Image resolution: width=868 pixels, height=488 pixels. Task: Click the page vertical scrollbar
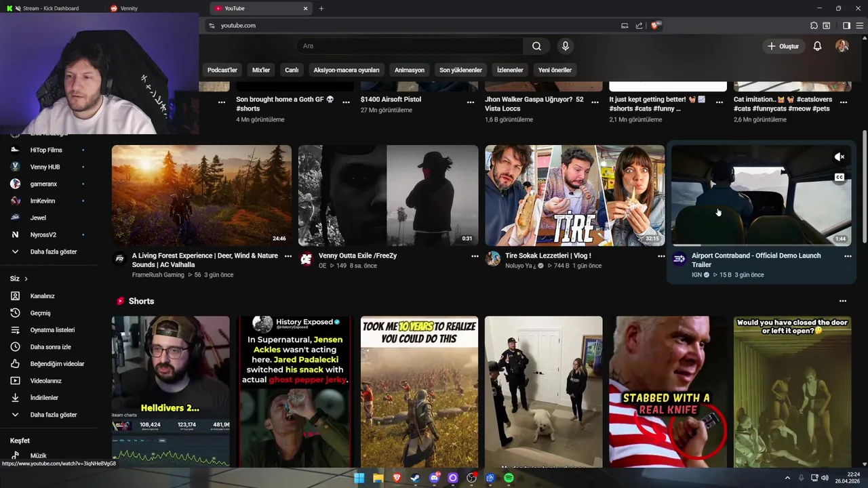[x=864, y=186]
